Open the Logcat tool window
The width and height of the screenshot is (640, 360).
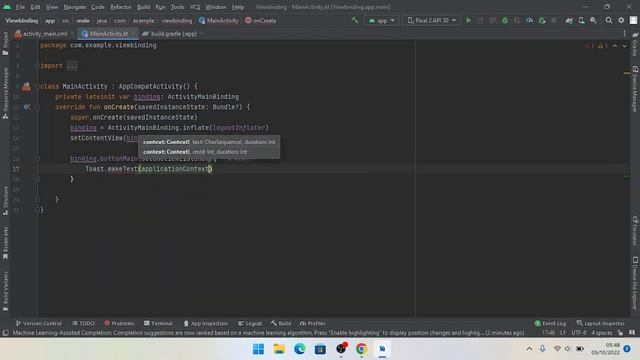[250, 323]
